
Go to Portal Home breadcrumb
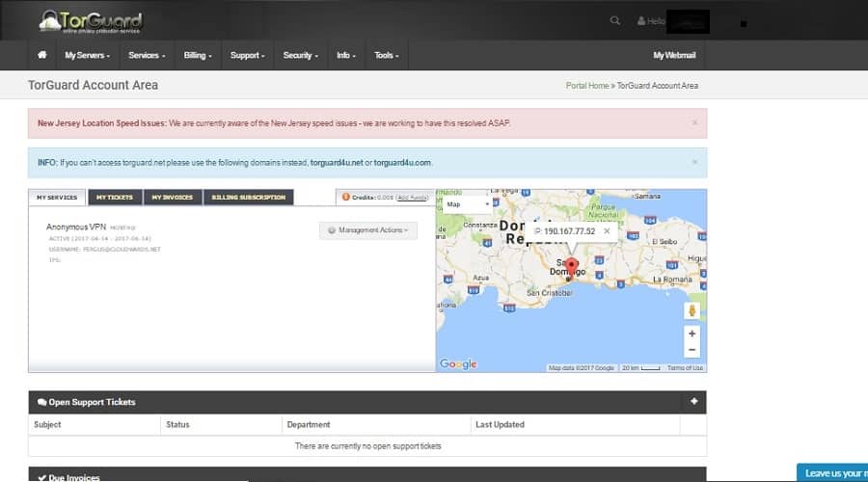(x=586, y=86)
